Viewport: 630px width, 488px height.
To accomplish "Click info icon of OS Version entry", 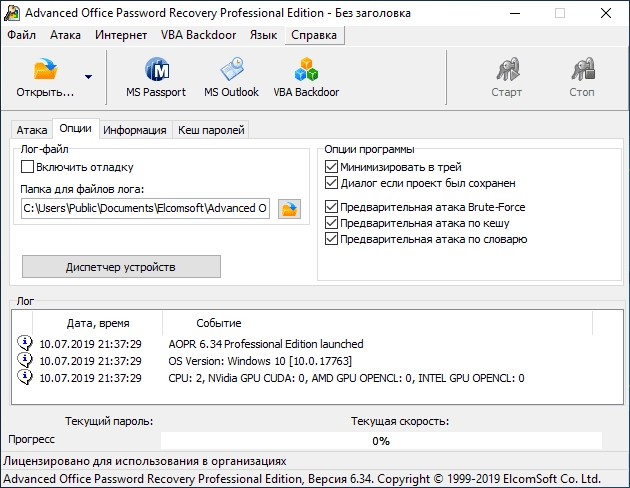I will (25, 360).
